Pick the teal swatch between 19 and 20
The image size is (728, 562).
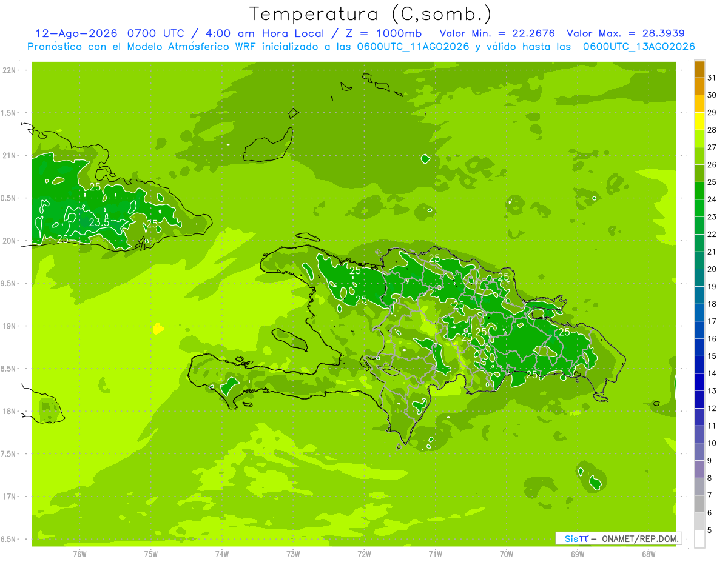coord(699,278)
